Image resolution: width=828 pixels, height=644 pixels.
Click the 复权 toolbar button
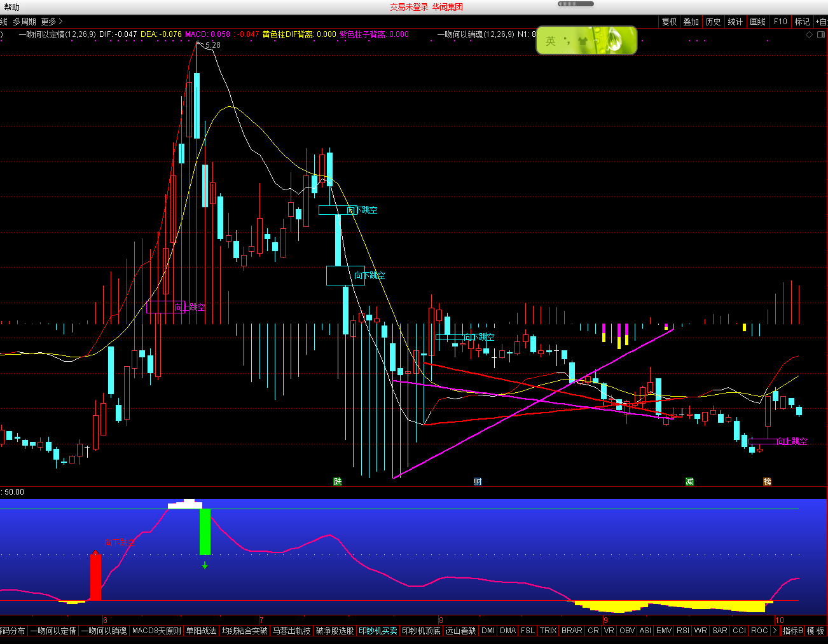[x=669, y=22]
